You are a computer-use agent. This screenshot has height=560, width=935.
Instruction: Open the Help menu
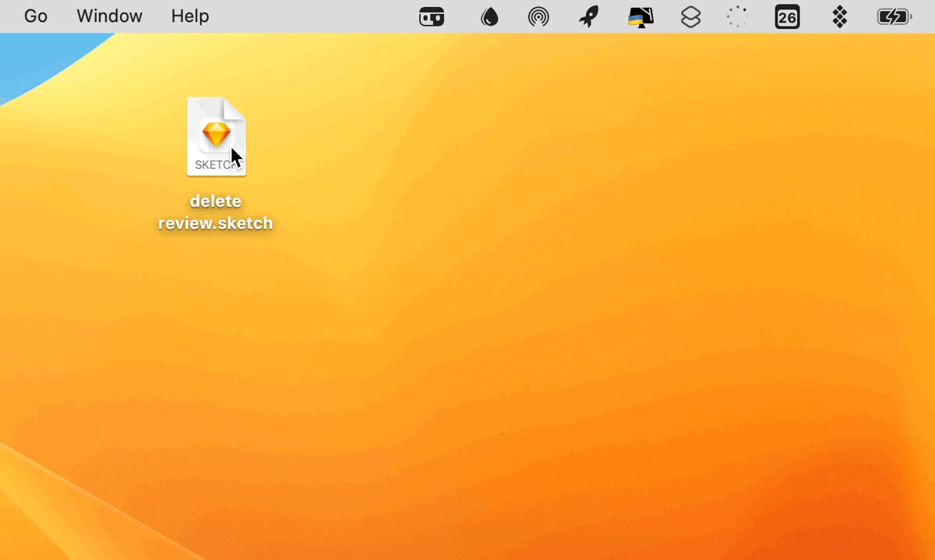point(190,16)
